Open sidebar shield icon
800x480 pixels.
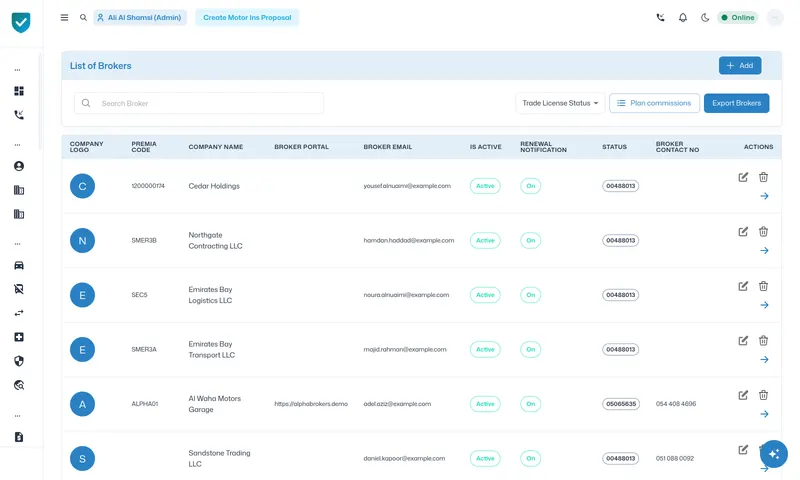coord(19,361)
